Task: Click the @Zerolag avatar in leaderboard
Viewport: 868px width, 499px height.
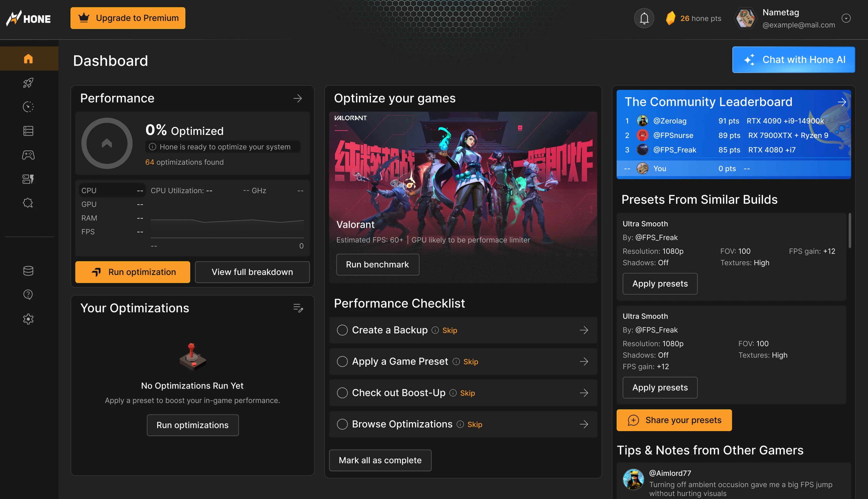Action: (642, 121)
